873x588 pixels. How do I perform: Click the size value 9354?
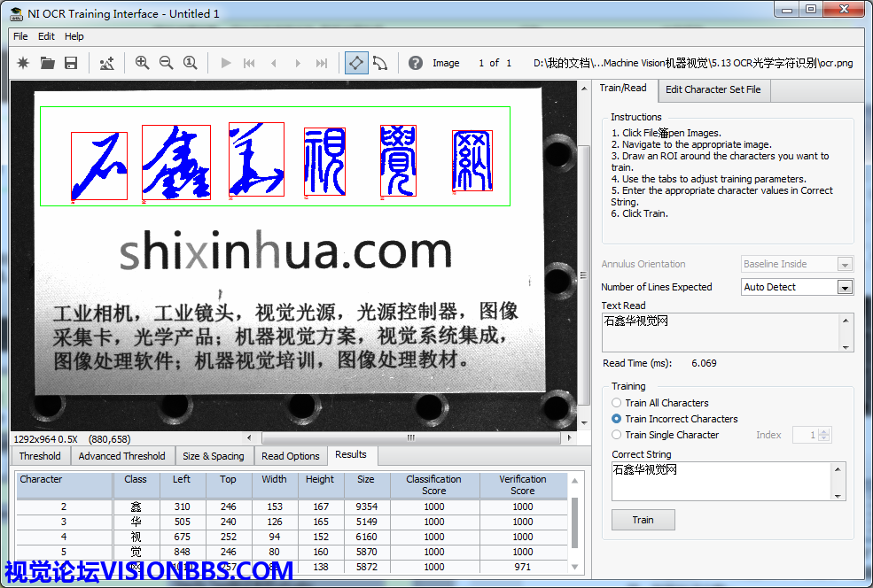367,507
